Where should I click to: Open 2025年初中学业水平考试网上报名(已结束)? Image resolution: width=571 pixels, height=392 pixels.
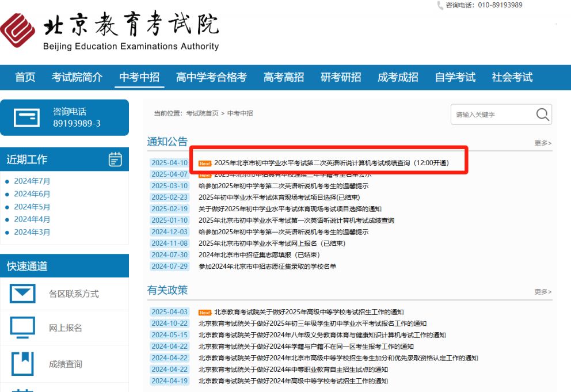click(x=272, y=243)
